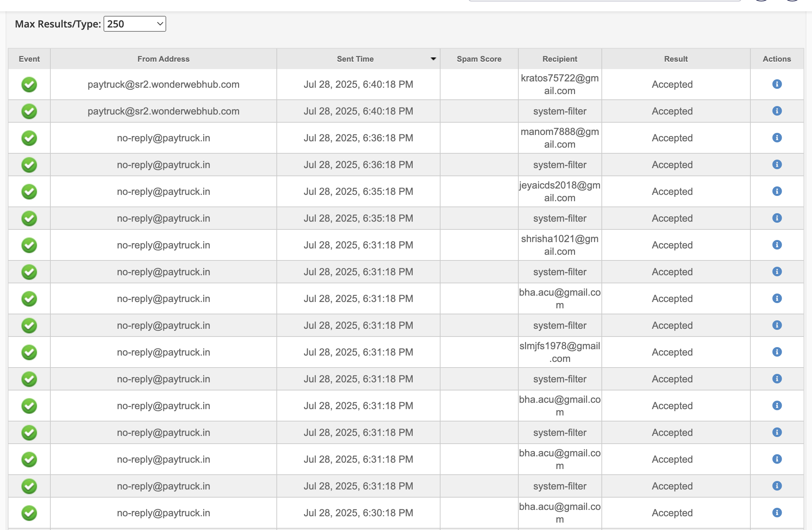This screenshot has height=530, width=812.
Task: Click the Sent Time 6:35:18 PM system-filter cell
Action: (x=358, y=218)
